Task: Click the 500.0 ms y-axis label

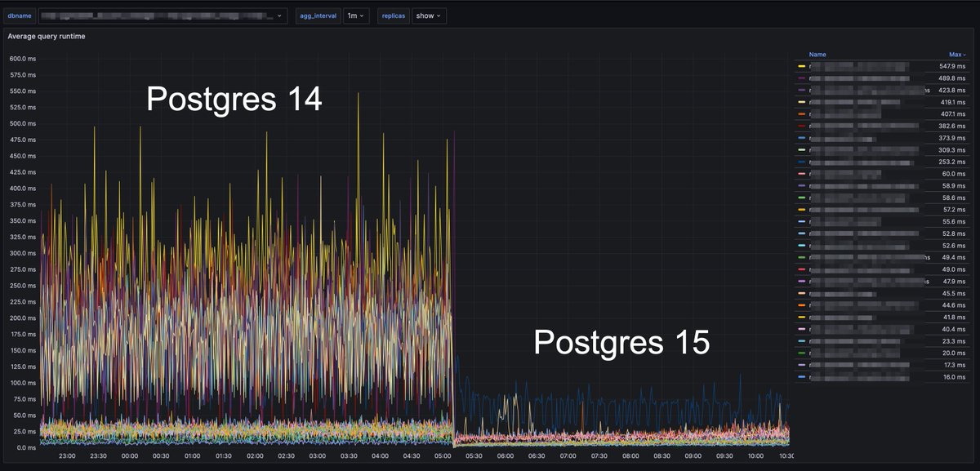Action: [21, 123]
